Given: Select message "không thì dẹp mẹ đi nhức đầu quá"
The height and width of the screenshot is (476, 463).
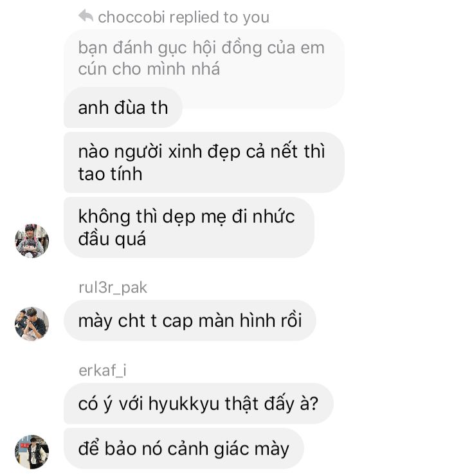Looking at the screenshot, I should click(x=189, y=227).
